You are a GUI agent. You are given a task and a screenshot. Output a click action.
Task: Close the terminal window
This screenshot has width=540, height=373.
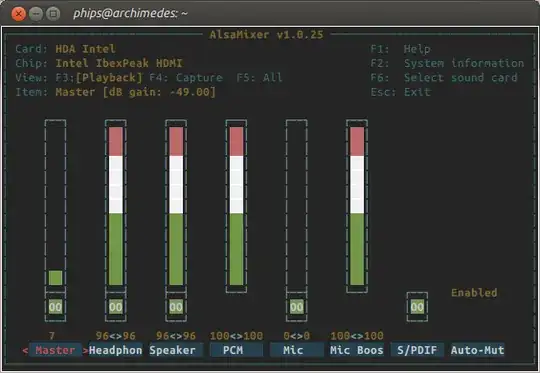coord(19,14)
